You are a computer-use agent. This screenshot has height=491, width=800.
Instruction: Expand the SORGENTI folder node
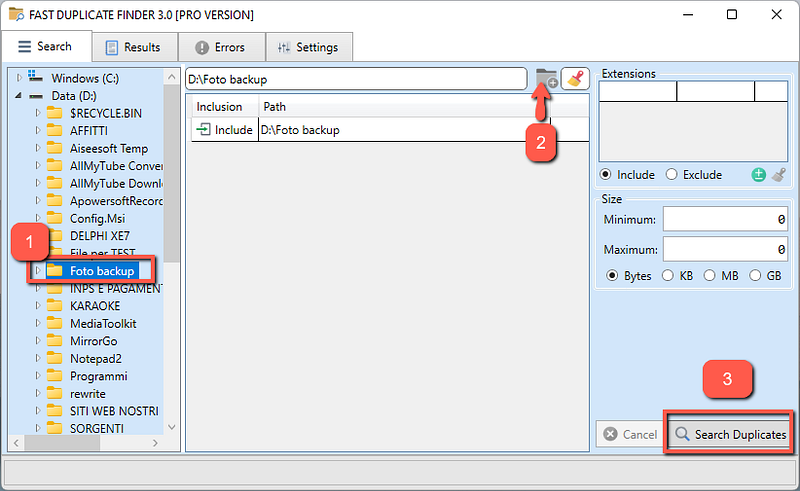click(38, 428)
